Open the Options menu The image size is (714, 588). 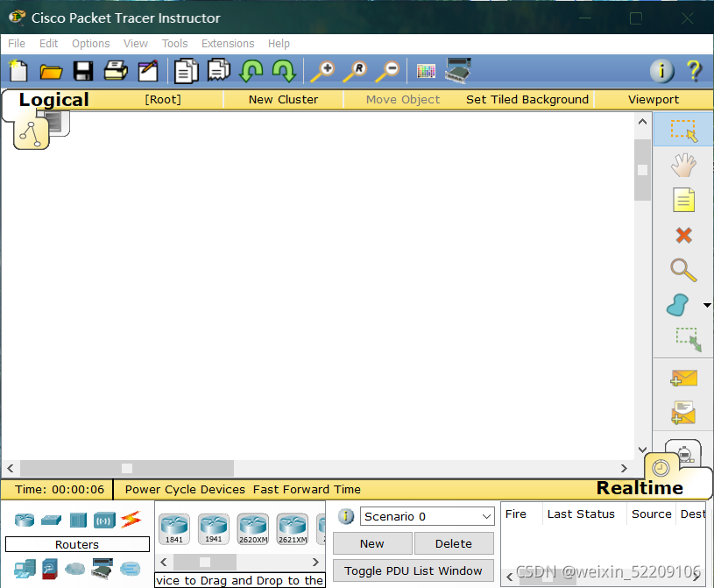pos(90,43)
